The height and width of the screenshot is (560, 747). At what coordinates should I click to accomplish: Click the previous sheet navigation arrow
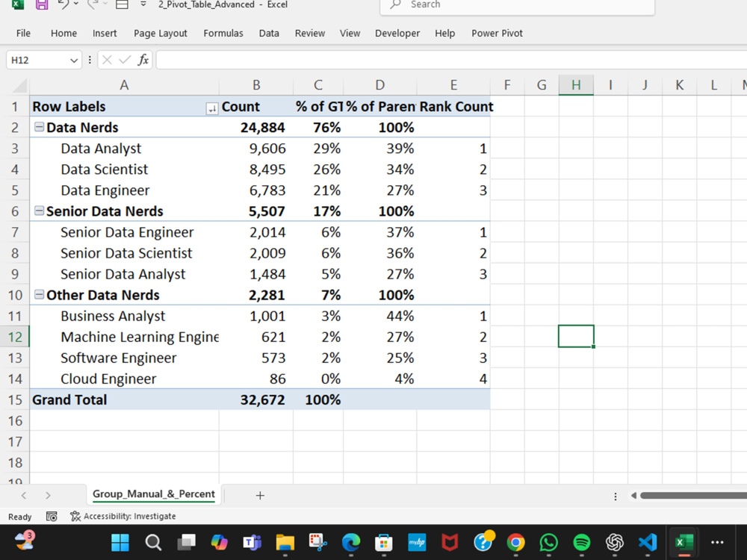24,496
